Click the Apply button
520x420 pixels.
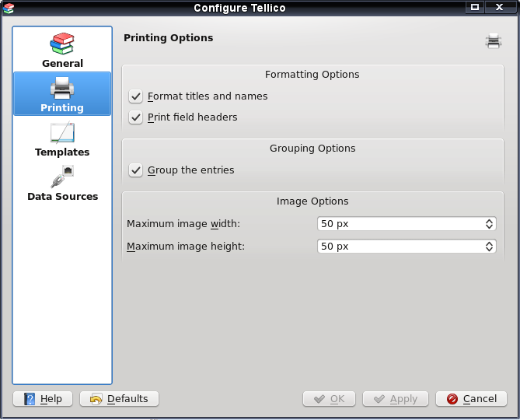(x=396, y=399)
